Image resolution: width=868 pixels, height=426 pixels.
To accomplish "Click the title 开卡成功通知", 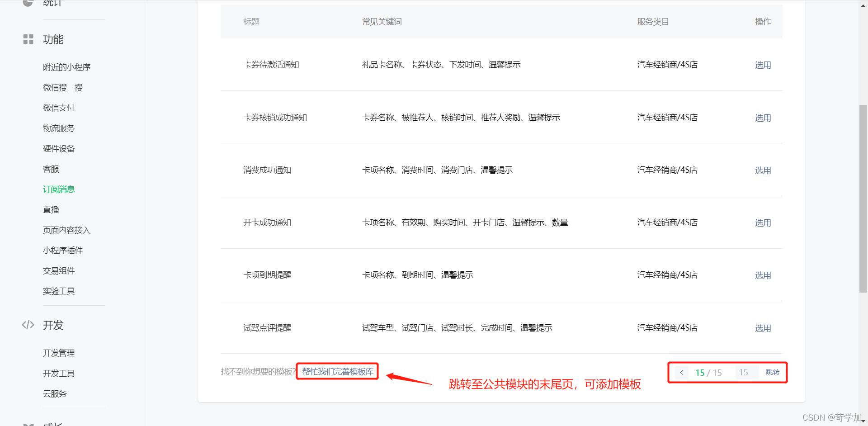I will pos(267,222).
